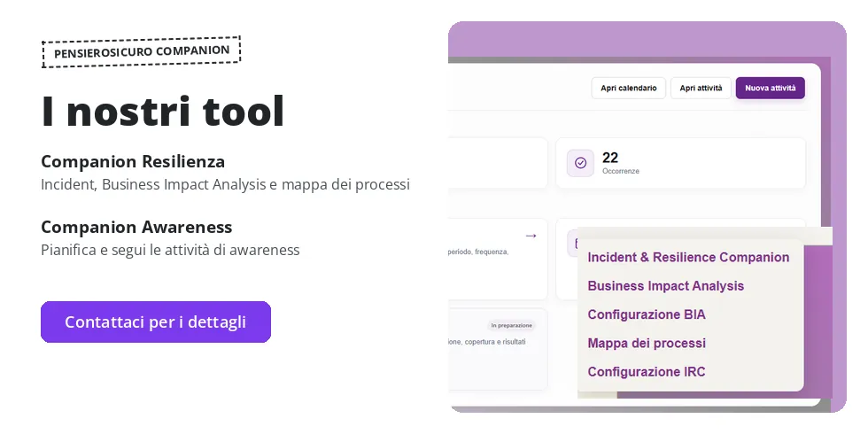868x434 pixels.
Task: Click the I nostri tool title
Action: coord(163,111)
